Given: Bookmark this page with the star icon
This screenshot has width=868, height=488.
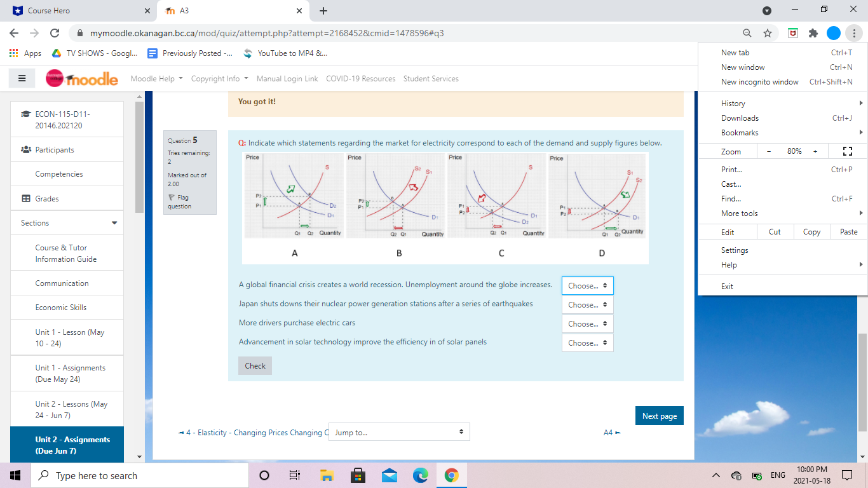Looking at the screenshot, I should click(x=768, y=33).
